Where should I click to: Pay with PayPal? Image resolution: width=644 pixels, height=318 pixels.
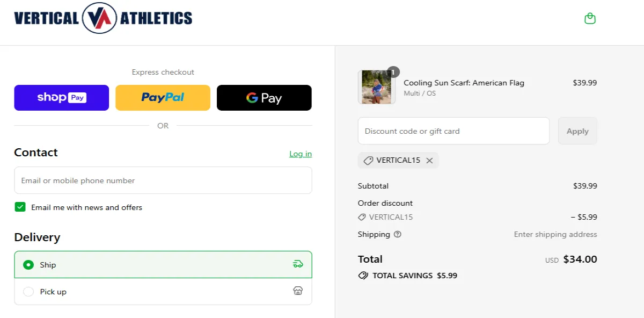[x=163, y=97]
